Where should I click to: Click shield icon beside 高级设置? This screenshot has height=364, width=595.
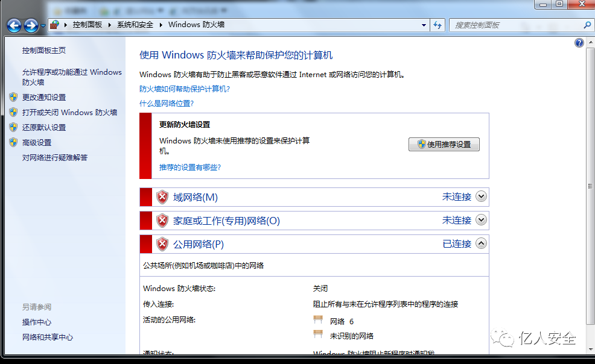[13, 142]
